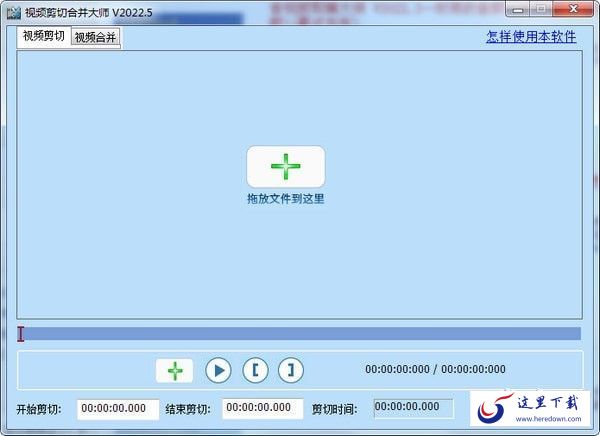Image resolution: width=600 pixels, height=436 pixels.
Task: Select the red marker at timeline start
Action: click(x=21, y=334)
